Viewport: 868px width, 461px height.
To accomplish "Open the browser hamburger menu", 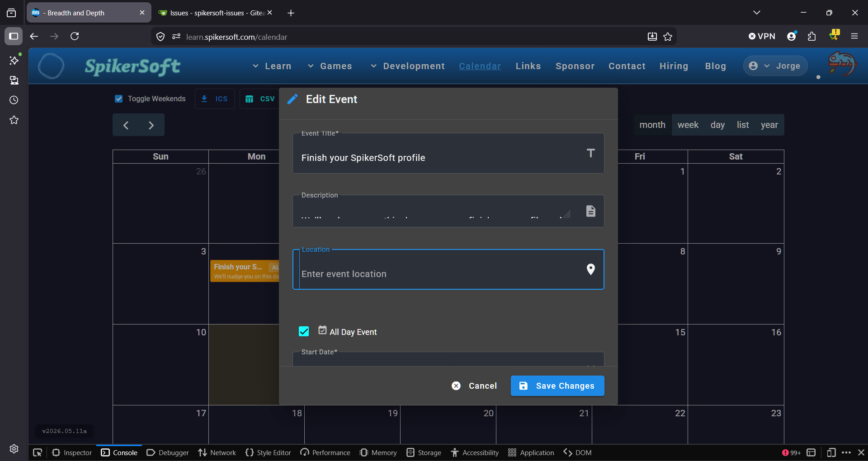I will tap(854, 36).
